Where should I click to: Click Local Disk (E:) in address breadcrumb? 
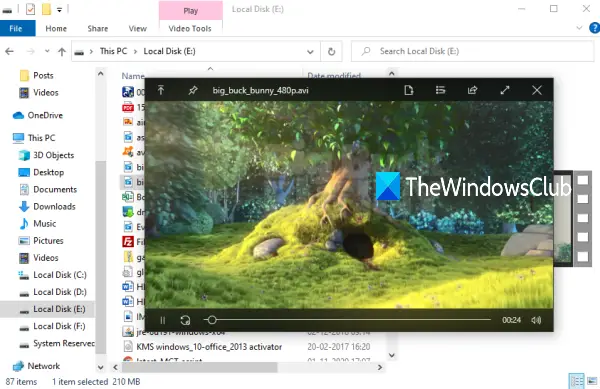170,51
